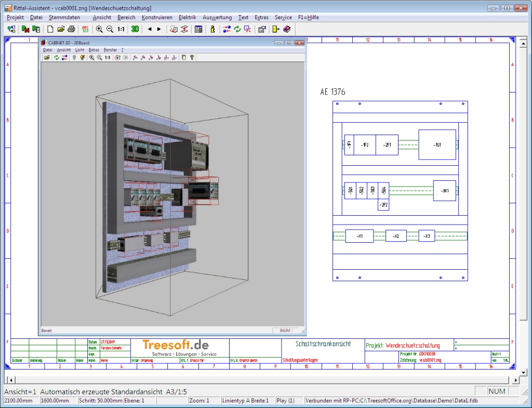Image resolution: width=532 pixels, height=408 pixels.
Task: Go to previous page with left arrow
Action: 150,29
